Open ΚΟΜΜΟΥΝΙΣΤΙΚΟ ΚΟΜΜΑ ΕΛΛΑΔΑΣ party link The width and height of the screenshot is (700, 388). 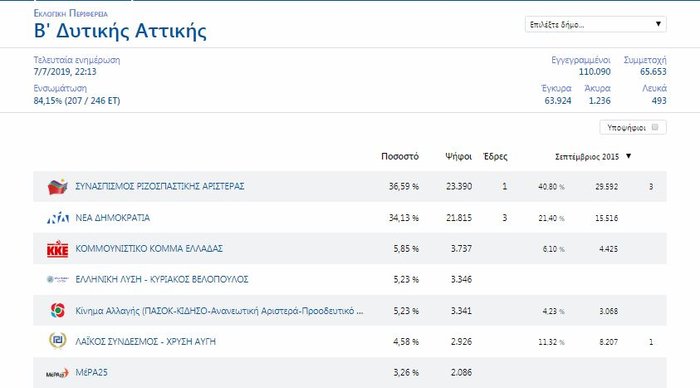click(149, 249)
